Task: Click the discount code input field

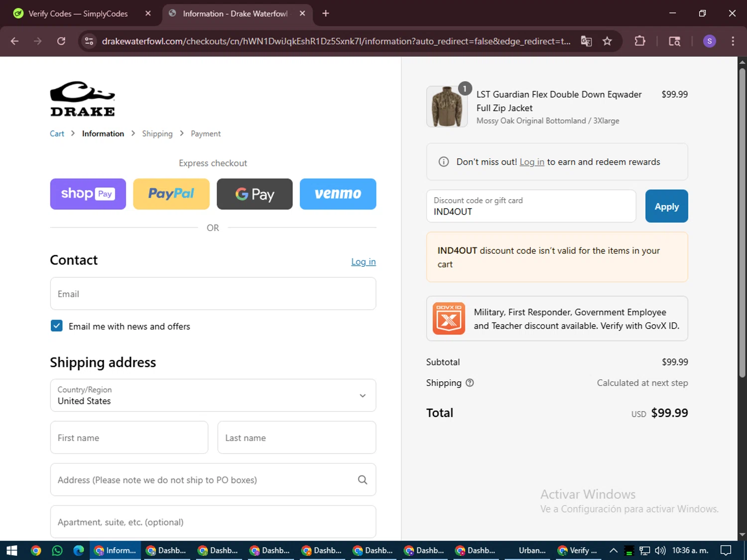Action: point(531,206)
